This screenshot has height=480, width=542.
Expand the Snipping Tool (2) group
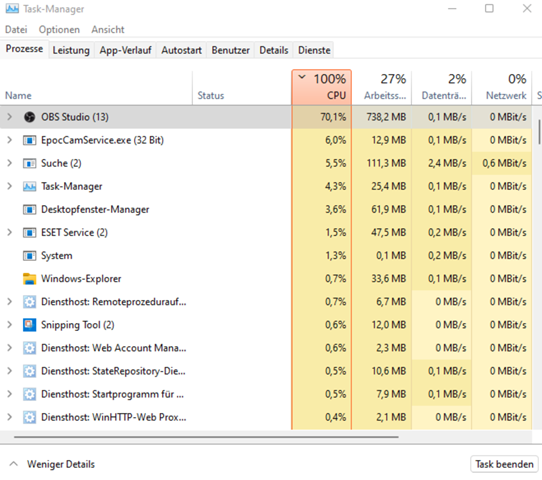click(x=10, y=325)
